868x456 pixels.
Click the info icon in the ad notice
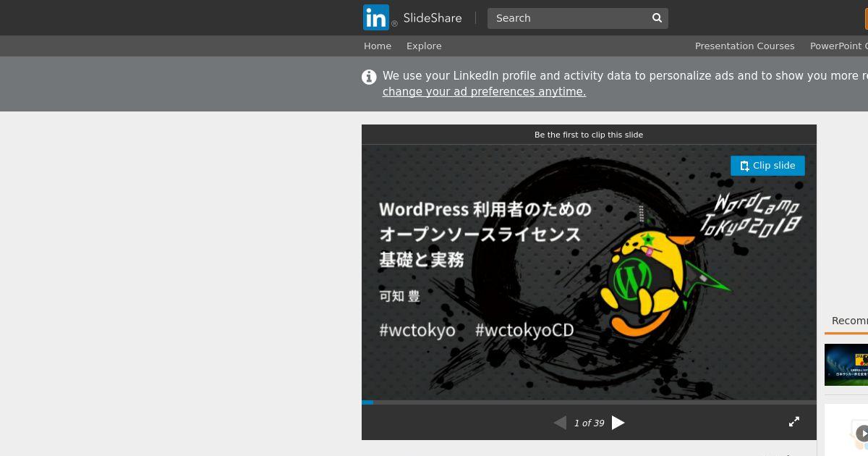pos(369,77)
